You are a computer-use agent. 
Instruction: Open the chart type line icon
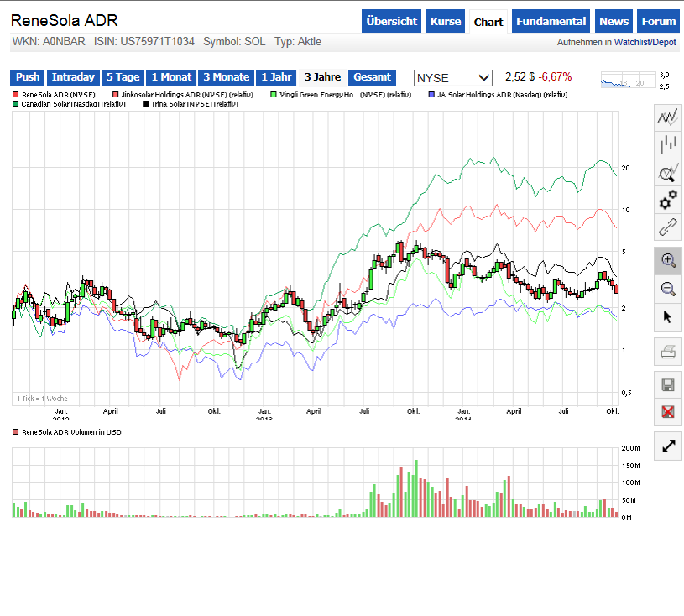point(668,117)
